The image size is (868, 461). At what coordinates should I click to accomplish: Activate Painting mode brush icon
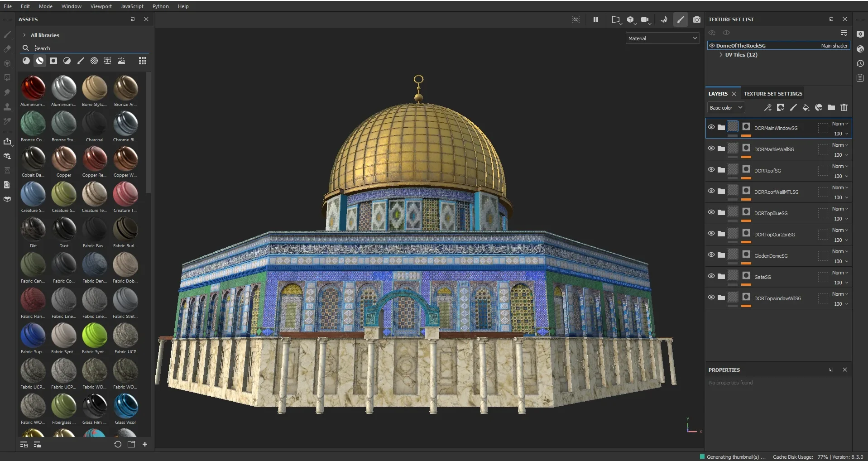click(681, 19)
